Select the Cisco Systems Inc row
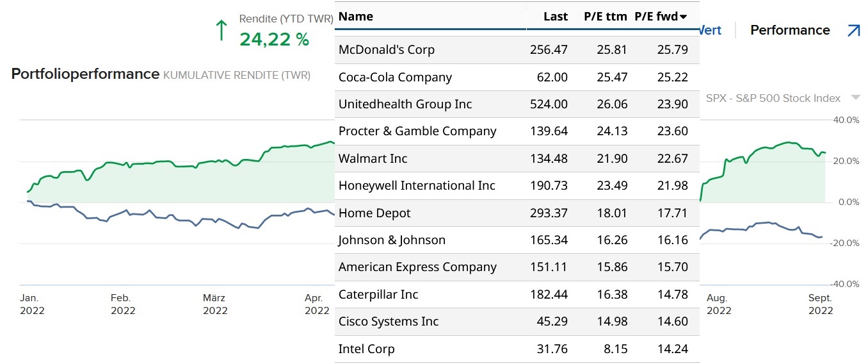This screenshot has width=868, height=364. [x=389, y=322]
